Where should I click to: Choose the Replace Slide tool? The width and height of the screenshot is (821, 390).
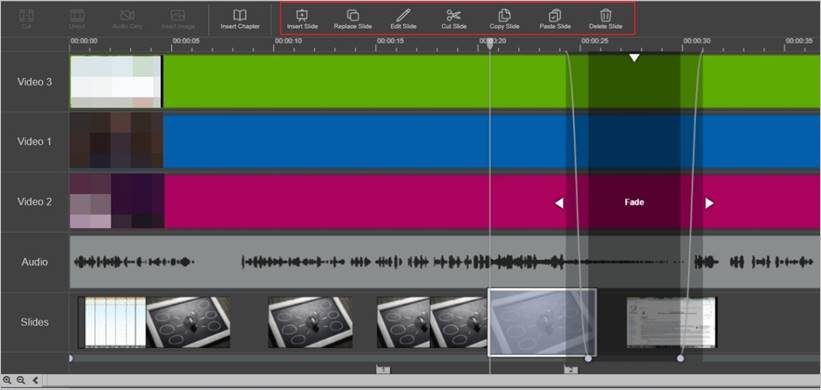click(353, 15)
